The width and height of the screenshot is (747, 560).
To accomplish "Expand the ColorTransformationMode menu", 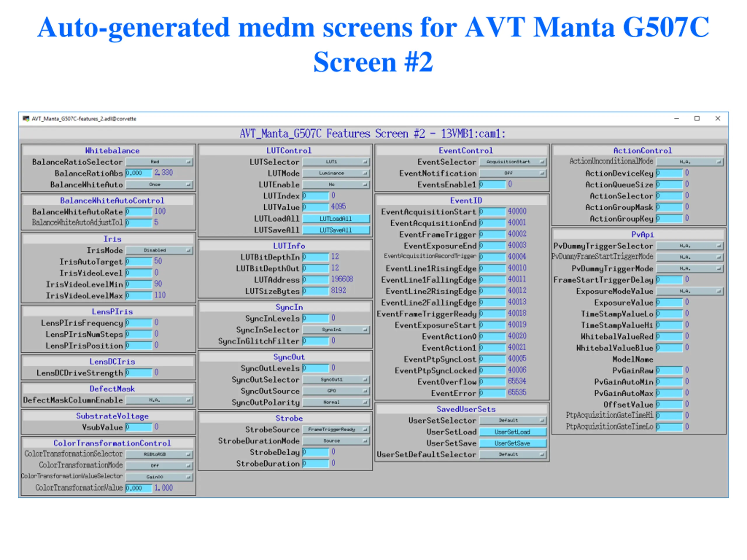I will point(159,466).
